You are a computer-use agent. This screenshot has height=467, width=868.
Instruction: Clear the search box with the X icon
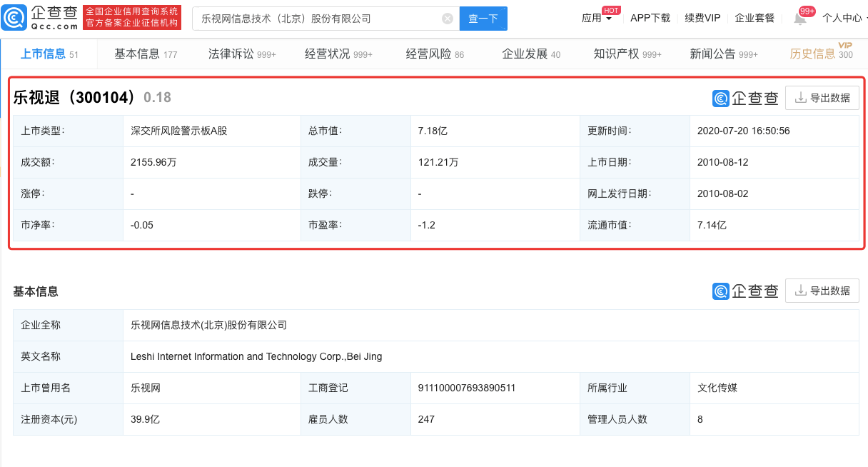coord(448,19)
